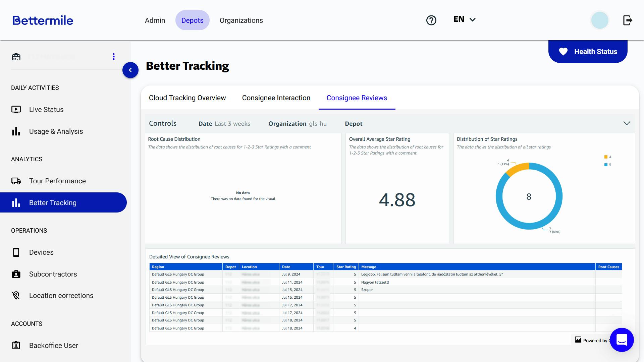644x362 pixels.
Task: Navigate to Tour Performance
Action: click(57, 181)
